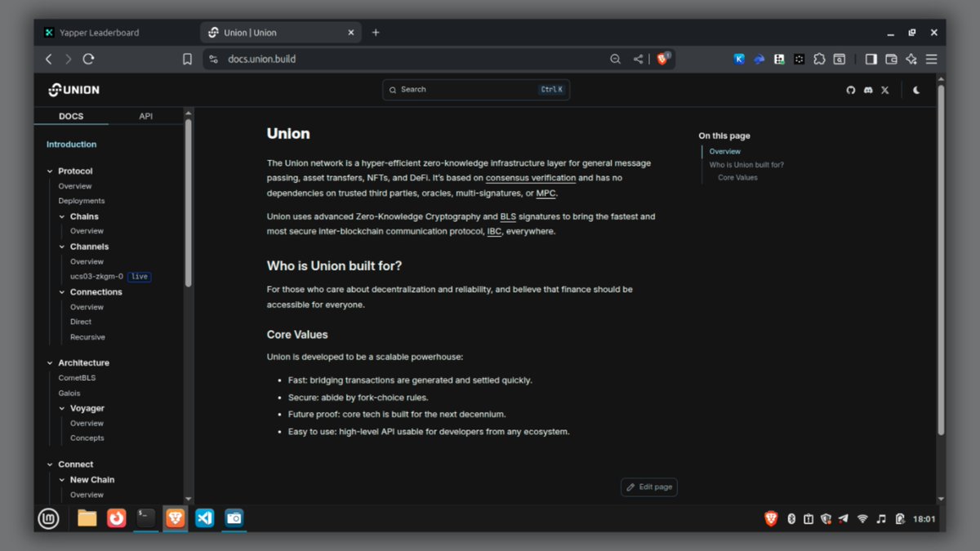
Task: Open Brave Wallet icon
Action: [891, 59]
